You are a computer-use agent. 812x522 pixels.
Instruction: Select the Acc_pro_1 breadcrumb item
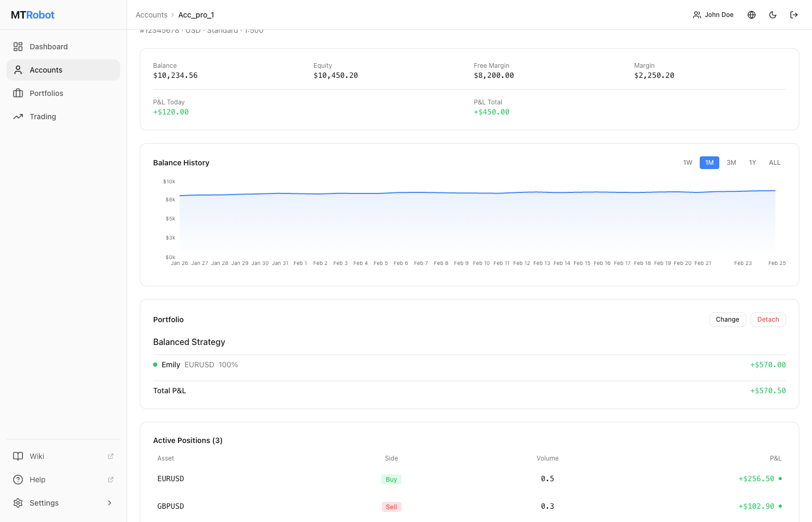pyautogui.click(x=196, y=15)
